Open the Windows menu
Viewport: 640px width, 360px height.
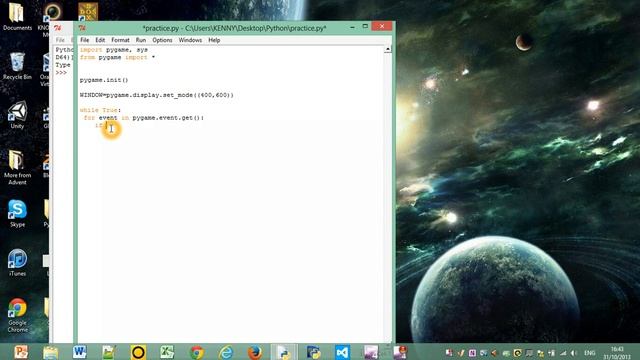tap(190, 40)
